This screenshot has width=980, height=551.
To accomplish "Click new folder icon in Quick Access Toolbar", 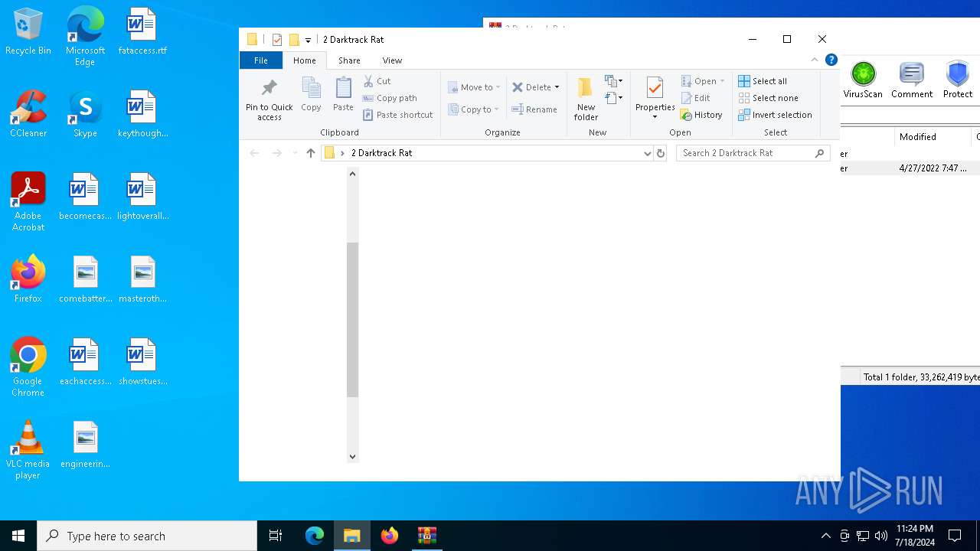I will click(x=294, y=40).
